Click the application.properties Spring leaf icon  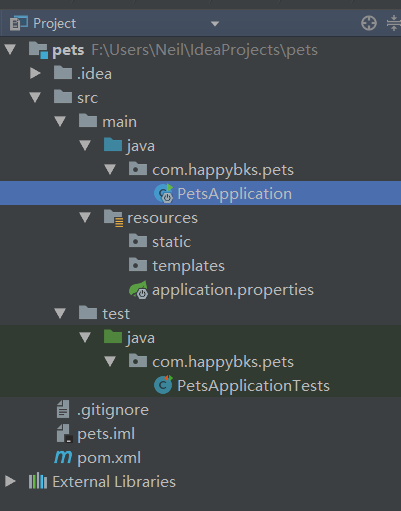click(x=139, y=290)
